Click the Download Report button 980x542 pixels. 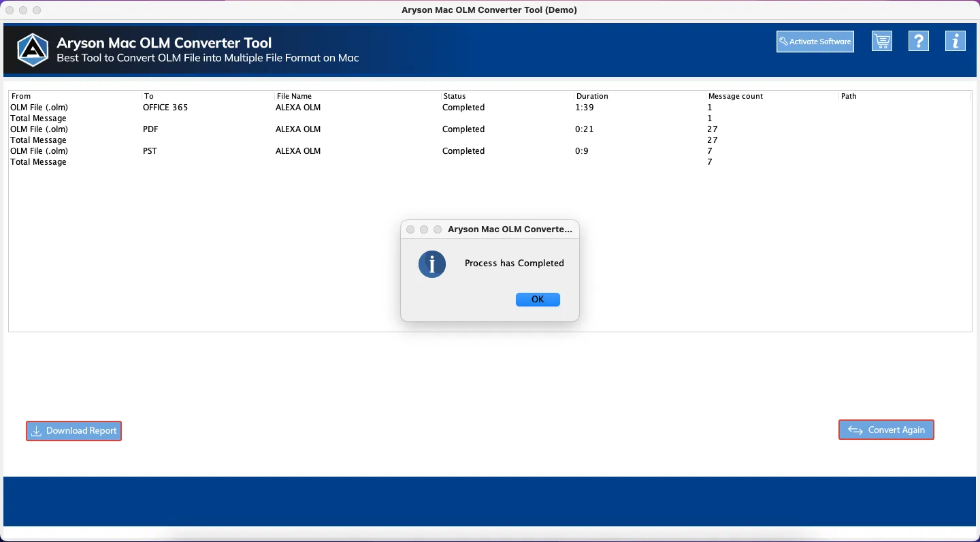73,431
